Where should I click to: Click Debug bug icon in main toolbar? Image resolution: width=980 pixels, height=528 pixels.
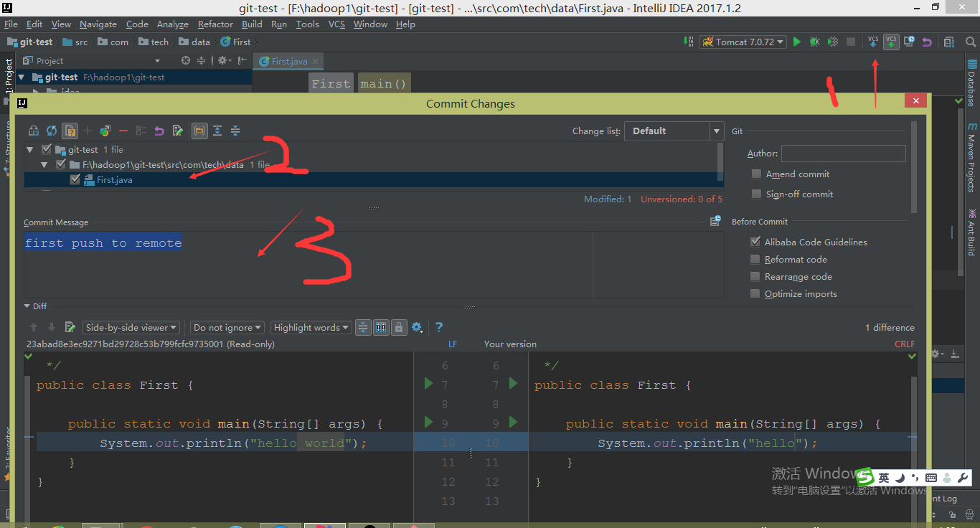(x=814, y=42)
